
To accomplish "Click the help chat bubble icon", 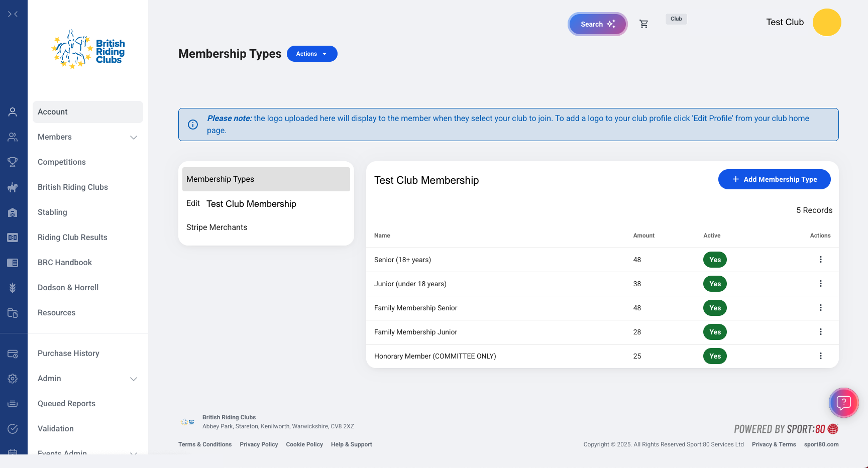I will coord(843,403).
